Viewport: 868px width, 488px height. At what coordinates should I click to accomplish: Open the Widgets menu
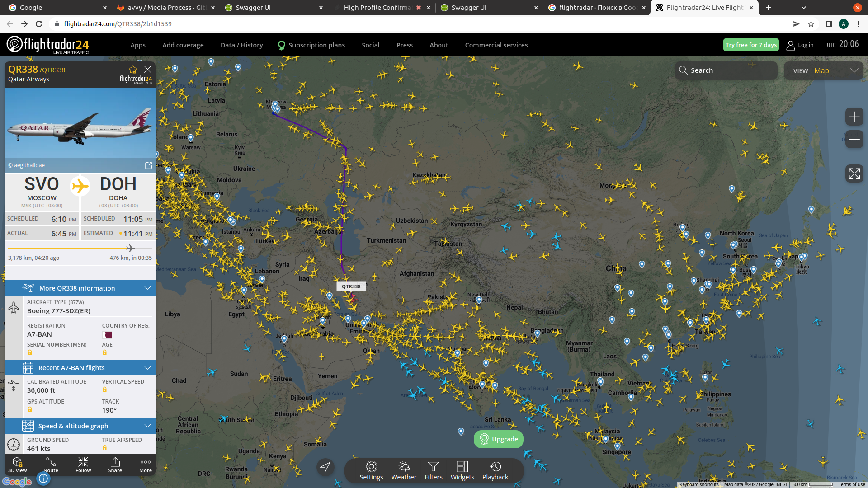point(462,470)
